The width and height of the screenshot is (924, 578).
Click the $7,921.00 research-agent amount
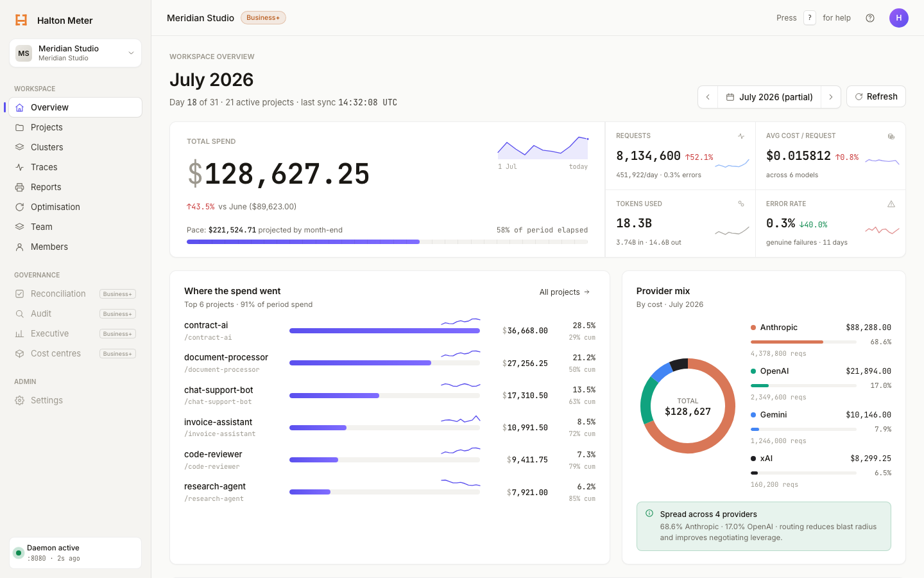point(527,493)
